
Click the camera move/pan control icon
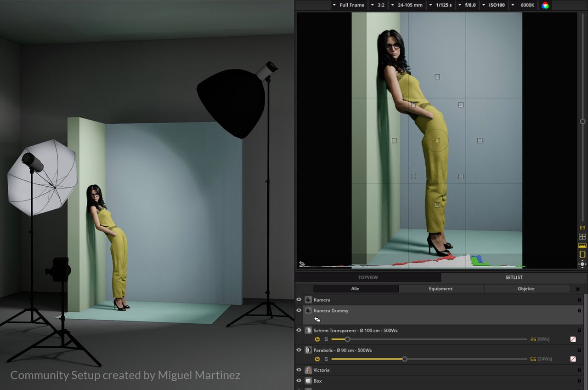point(582,264)
